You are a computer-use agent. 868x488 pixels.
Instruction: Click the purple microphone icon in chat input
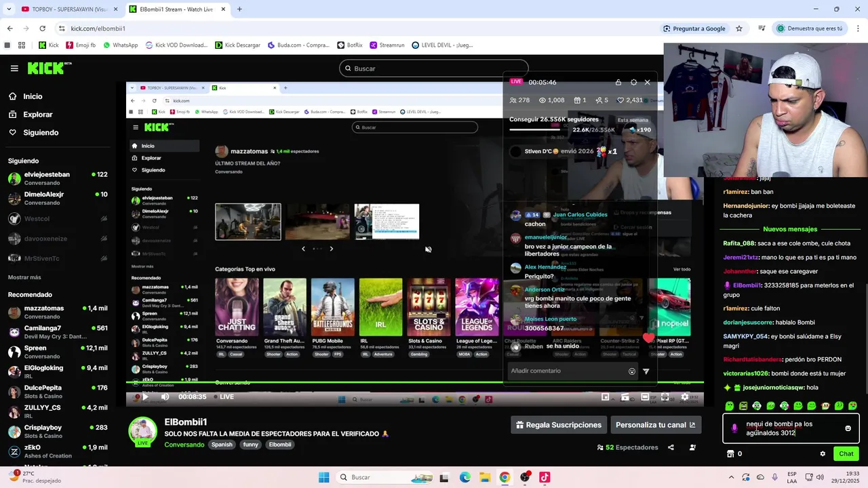pyautogui.click(x=734, y=428)
